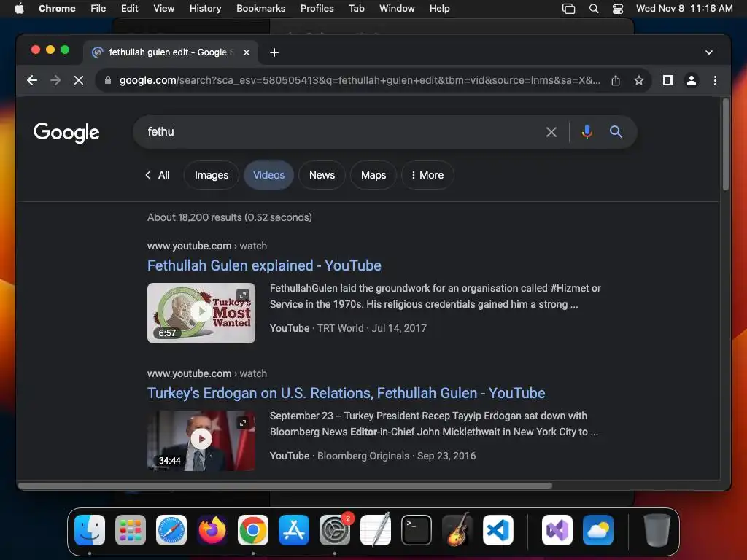Open a new tab with the plus button
Screen dimensions: 747x560
point(274,52)
